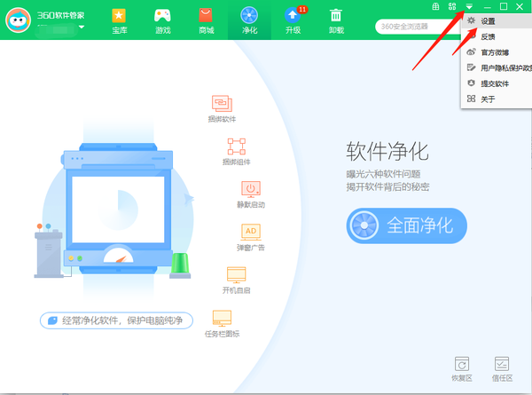
Task: Select the 净化 purify tab
Action: (249, 21)
